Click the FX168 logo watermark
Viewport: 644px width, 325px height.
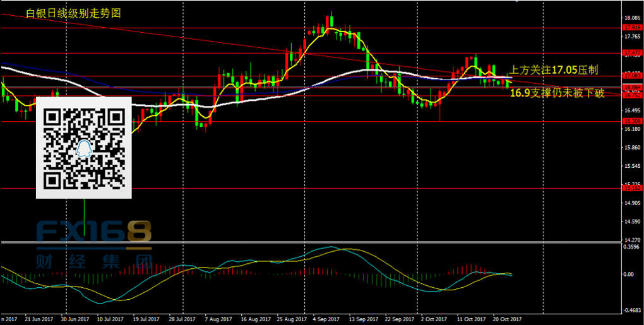point(93,232)
